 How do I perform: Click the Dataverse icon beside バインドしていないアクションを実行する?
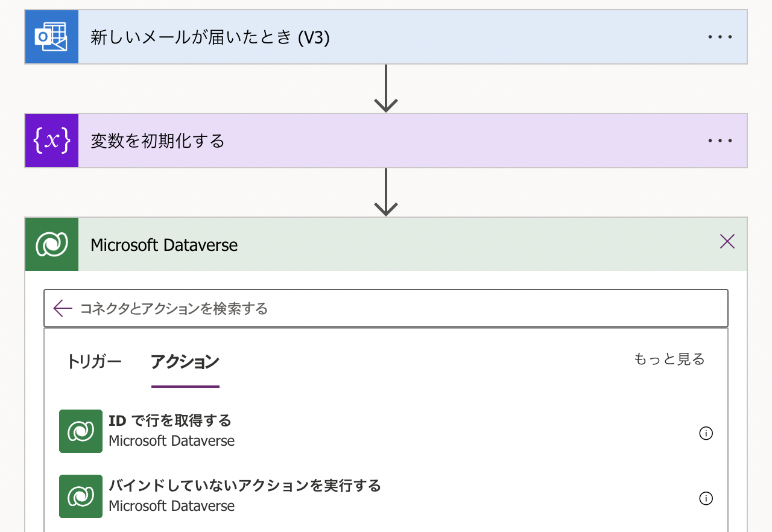pyautogui.click(x=81, y=496)
